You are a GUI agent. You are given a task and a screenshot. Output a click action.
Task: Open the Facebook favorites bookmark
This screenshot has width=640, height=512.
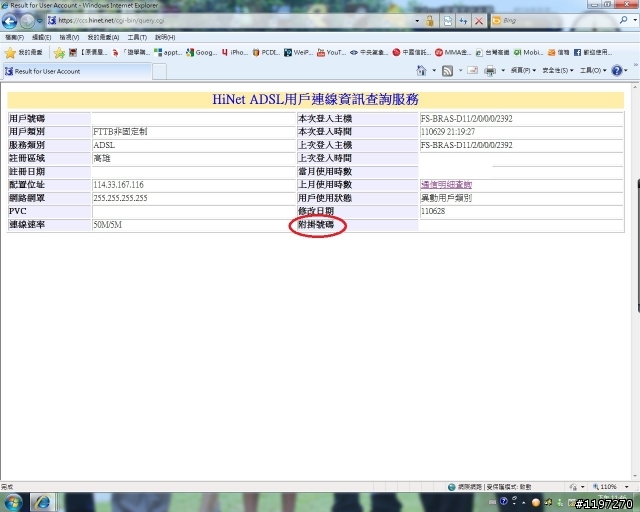(593, 52)
